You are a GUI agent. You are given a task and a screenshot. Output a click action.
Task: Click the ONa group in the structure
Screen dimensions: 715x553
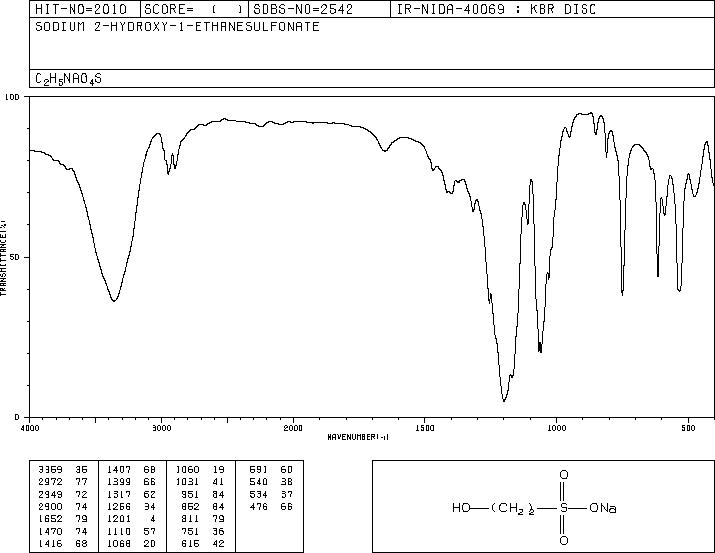[x=603, y=508]
